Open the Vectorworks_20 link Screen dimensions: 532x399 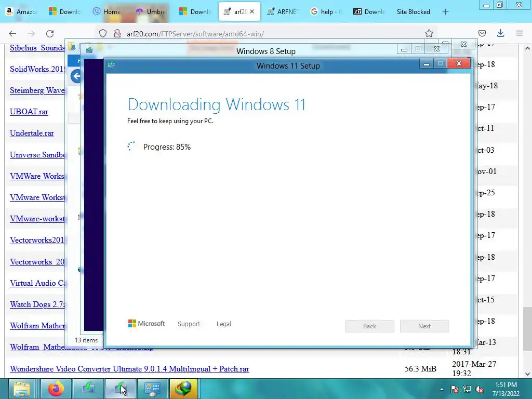pyautogui.click(x=37, y=262)
